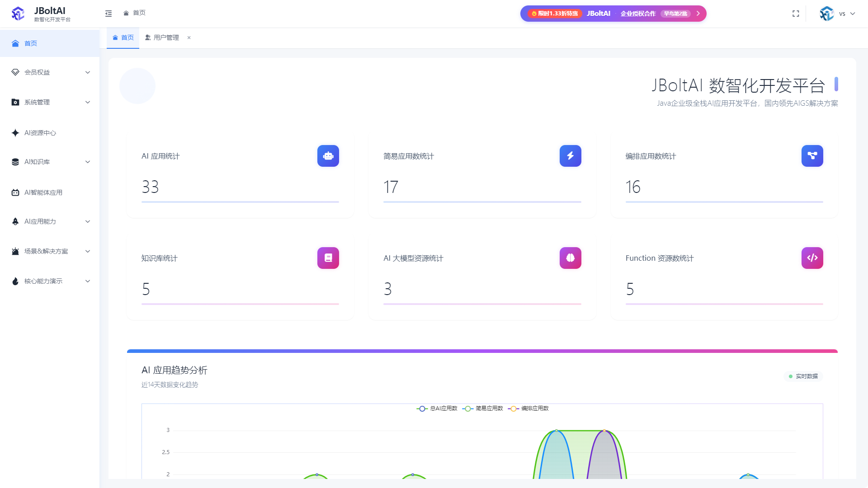Click the book icon in 知识库统计 card
The image size is (868, 488).
pyautogui.click(x=328, y=258)
